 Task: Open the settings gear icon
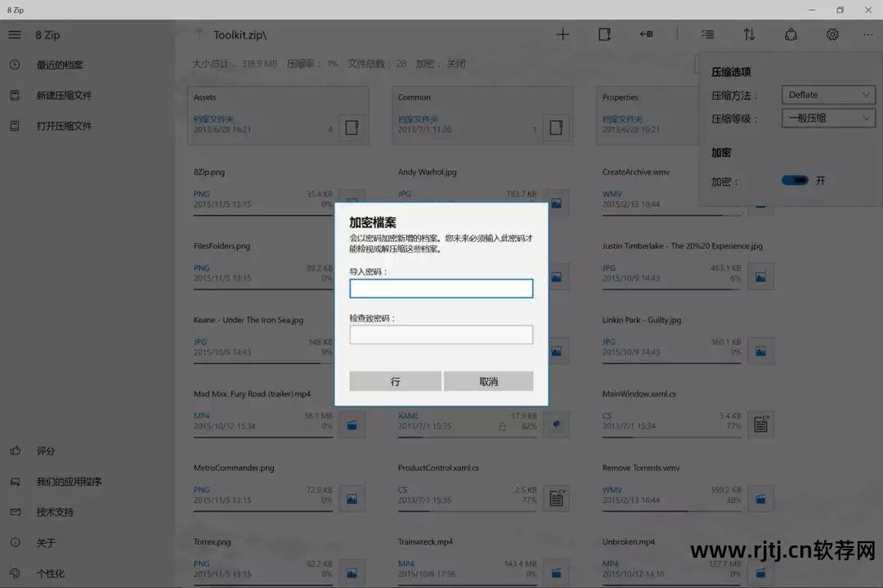coord(832,34)
